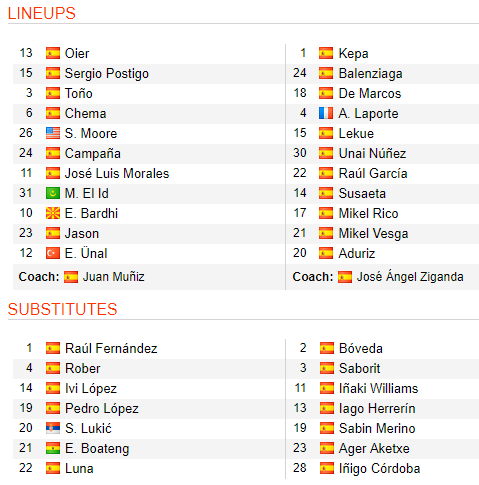Click the flag next to José Ángel Ziganda
Viewport: 479px width, 485px height.
pos(345,277)
